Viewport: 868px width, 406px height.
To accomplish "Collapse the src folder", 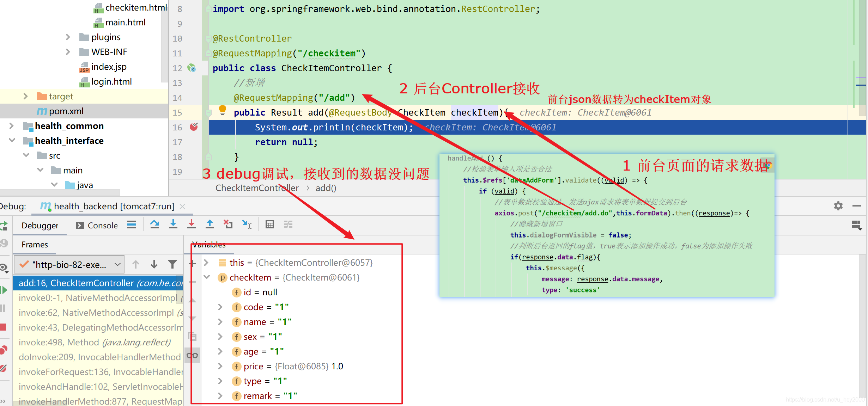I will 26,155.
